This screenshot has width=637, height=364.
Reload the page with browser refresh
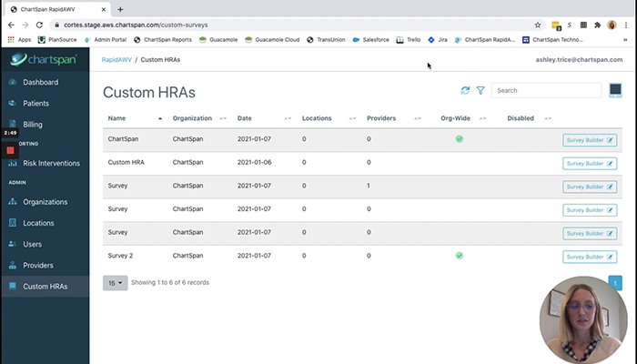pyautogui.click(x=39, y=25)
